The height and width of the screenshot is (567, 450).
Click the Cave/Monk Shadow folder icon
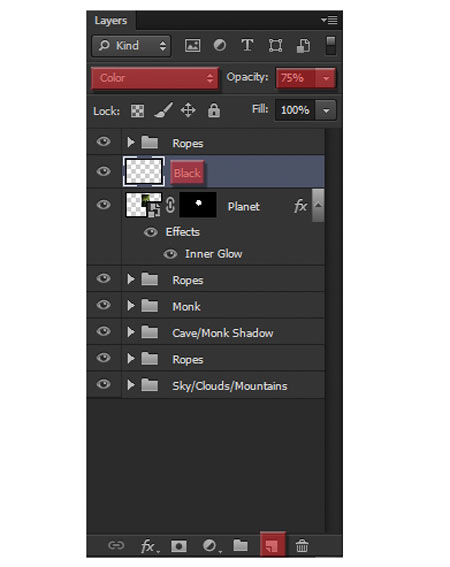point(149,333)
